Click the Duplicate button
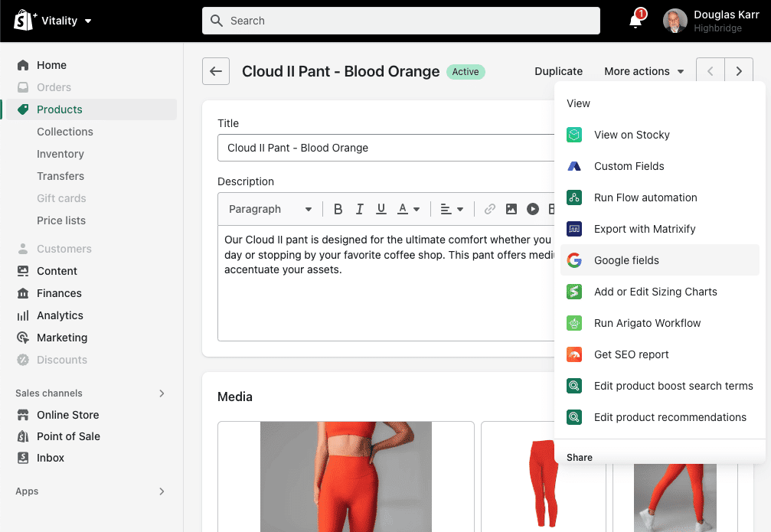The width and height of the screenshot is (771, 532). pyautogui.click(x=558, y=71)
